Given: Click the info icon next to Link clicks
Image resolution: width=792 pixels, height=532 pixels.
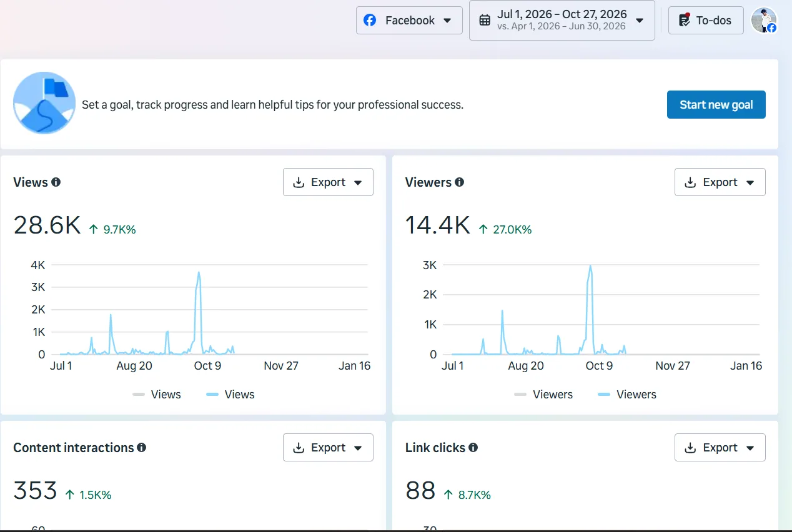Looking at the screenshot, I should coord(473,448).
